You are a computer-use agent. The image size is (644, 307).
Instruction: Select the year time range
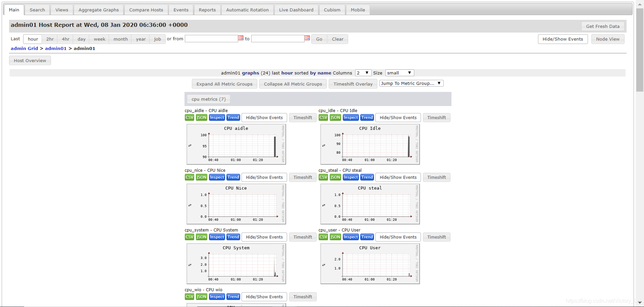coord(141,39)
